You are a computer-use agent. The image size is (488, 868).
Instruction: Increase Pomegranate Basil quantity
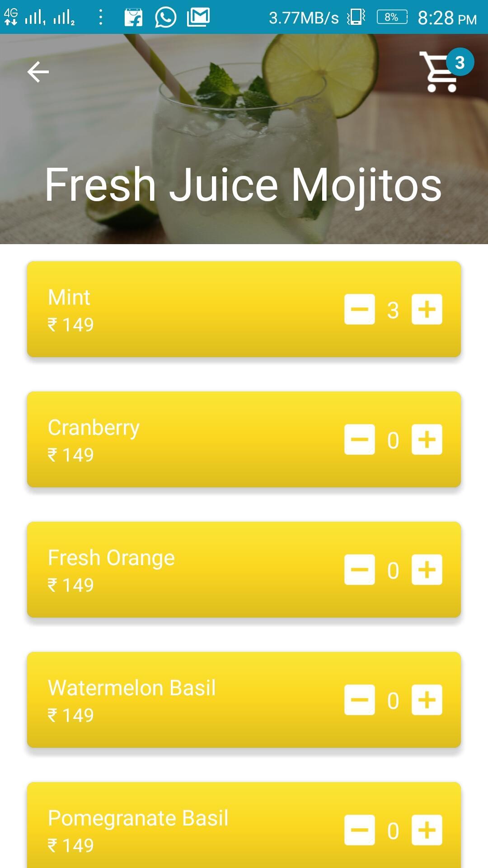point(427,830)
